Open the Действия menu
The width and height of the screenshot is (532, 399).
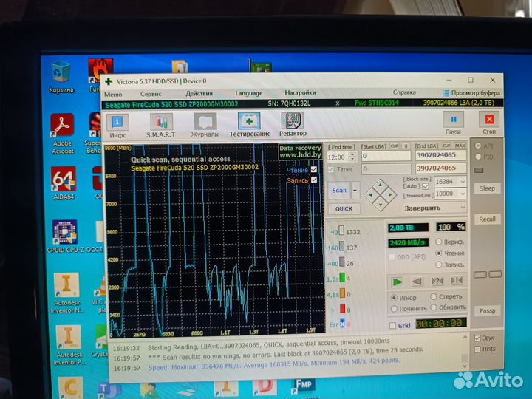click(x=199, y=93)
